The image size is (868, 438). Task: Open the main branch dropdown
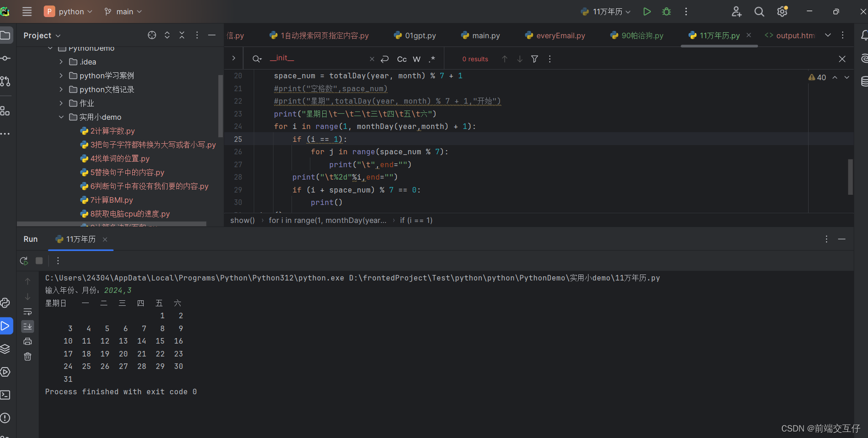coord(123,12)
